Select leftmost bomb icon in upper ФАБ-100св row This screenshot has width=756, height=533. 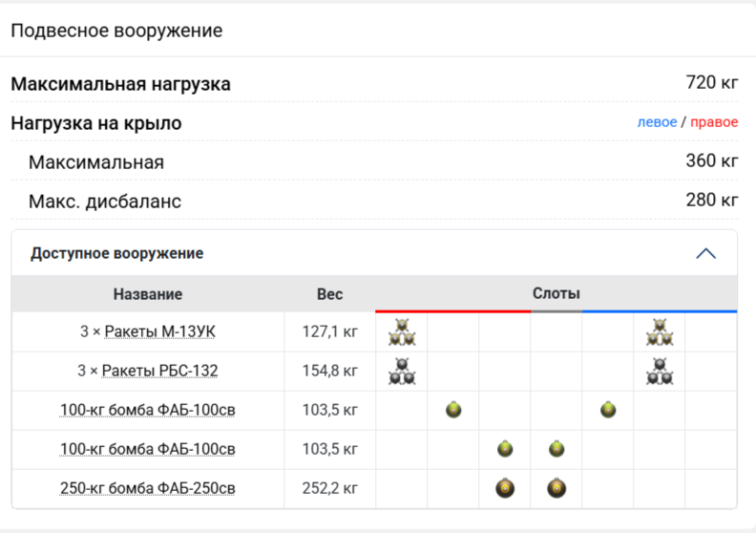pyautogui.click(x=453, y=411)
